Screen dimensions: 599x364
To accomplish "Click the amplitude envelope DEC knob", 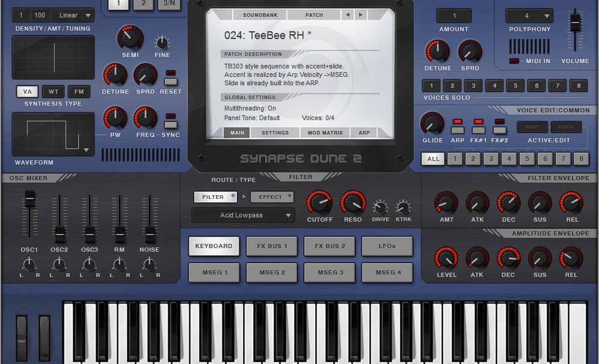I will (x=508, y=258).
